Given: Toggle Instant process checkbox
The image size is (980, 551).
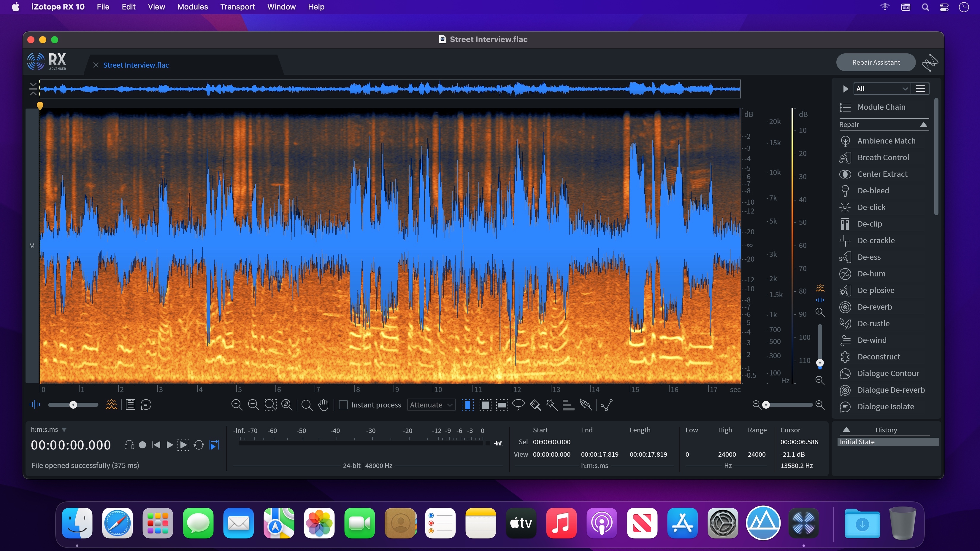Looking at the screenshot, I should click(343, 404).
